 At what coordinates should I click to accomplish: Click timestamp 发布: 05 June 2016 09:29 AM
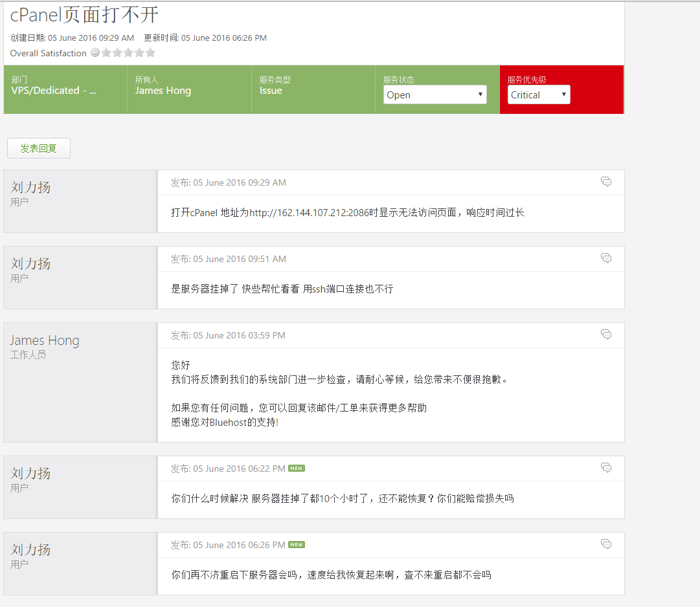(x=228, y=182)
